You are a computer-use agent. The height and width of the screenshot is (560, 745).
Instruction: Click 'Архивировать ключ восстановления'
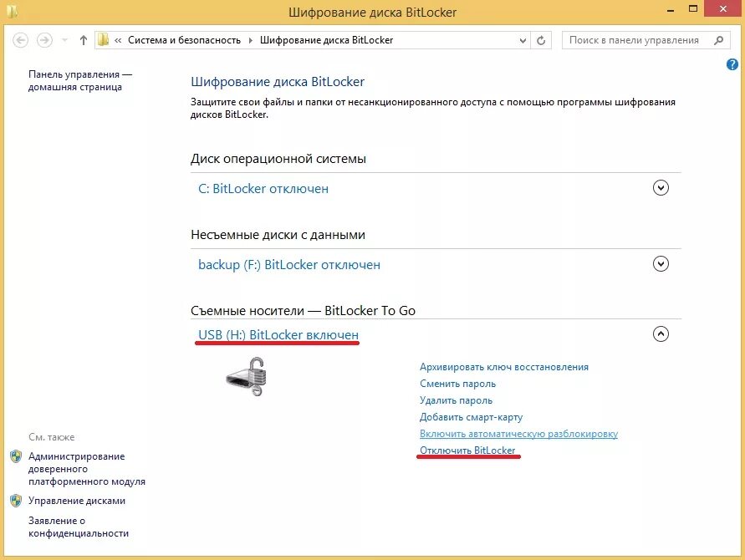point(504,367)
